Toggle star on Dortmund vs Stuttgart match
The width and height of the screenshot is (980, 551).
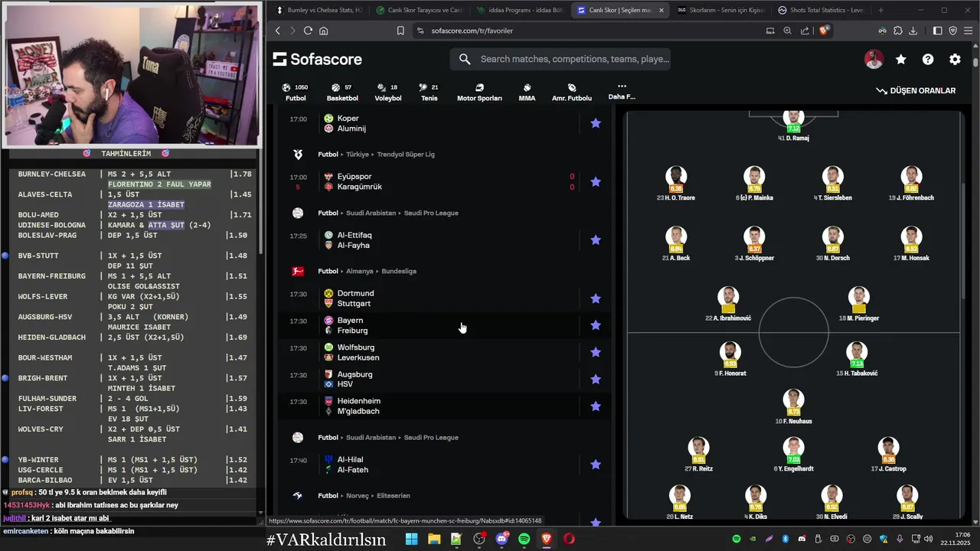click(x=596, y=298)
